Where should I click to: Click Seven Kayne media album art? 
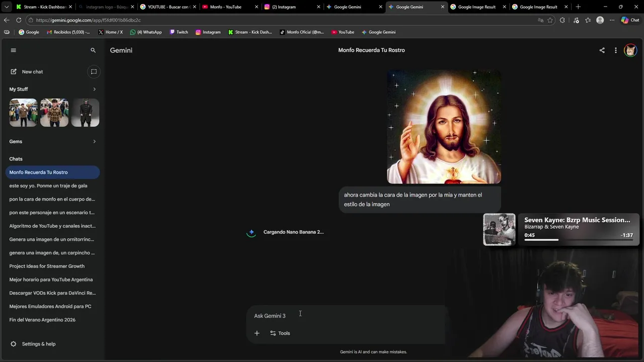pos(499,229)
